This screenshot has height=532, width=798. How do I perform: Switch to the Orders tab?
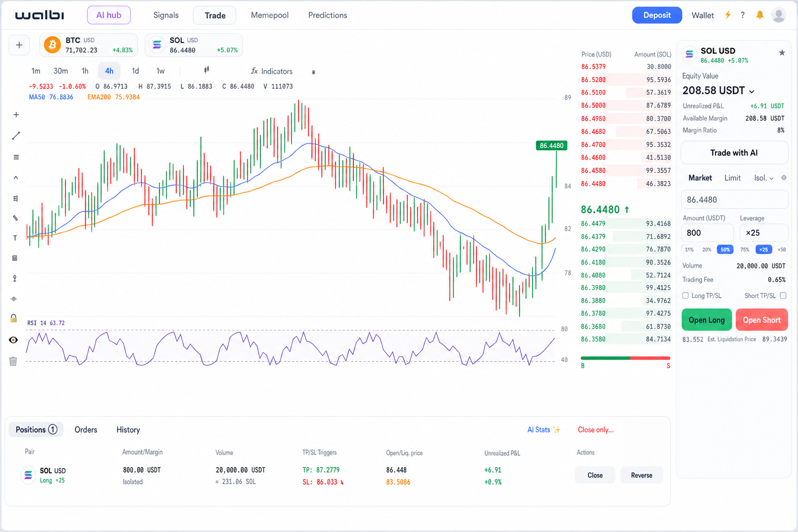[x=86, y=430]
